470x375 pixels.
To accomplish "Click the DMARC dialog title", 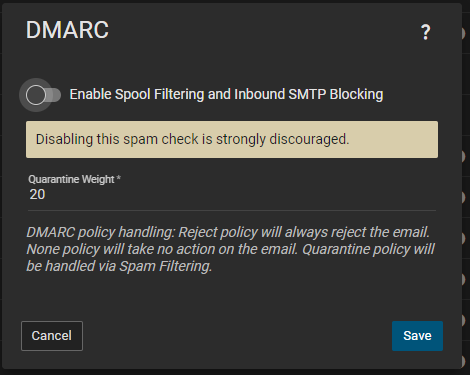I will click(x=67, y=30).
